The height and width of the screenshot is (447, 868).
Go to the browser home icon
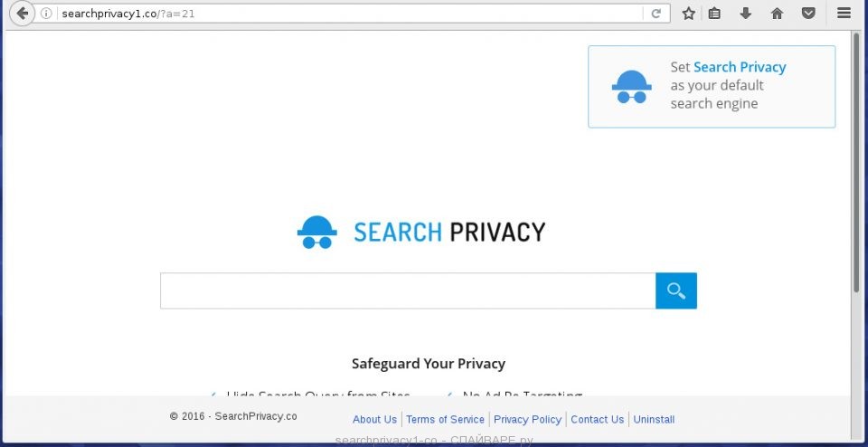tap(778, 14)
